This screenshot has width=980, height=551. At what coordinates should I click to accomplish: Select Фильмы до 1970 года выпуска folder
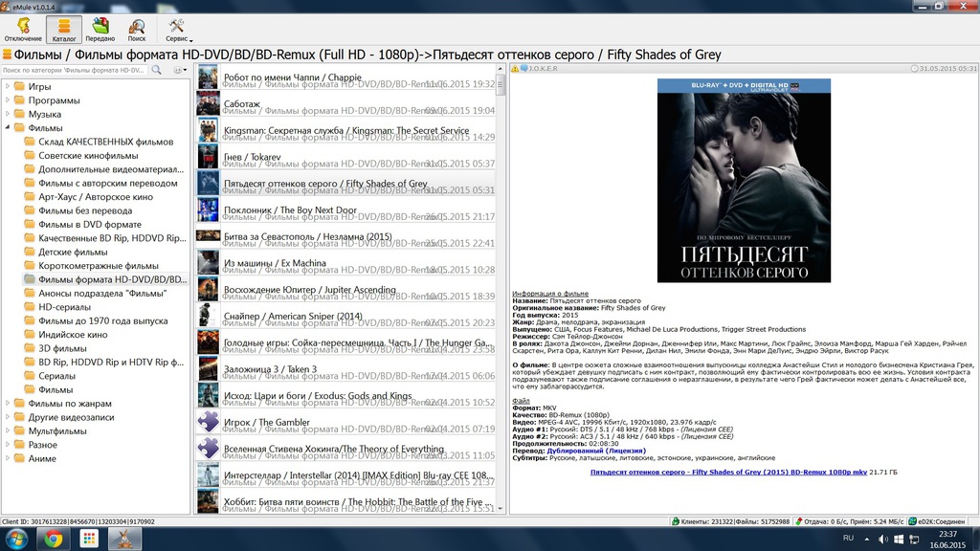pos(102,320)
